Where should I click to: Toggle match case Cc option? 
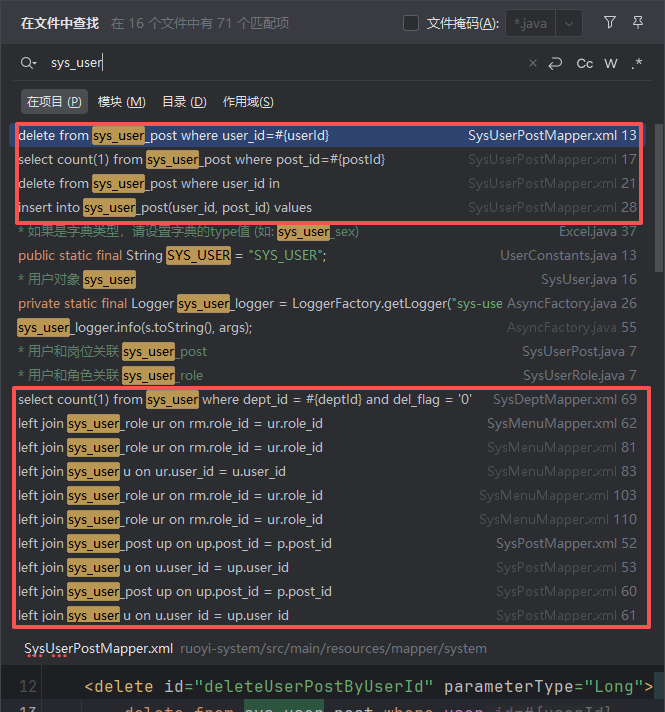click(x=585, y=64)
